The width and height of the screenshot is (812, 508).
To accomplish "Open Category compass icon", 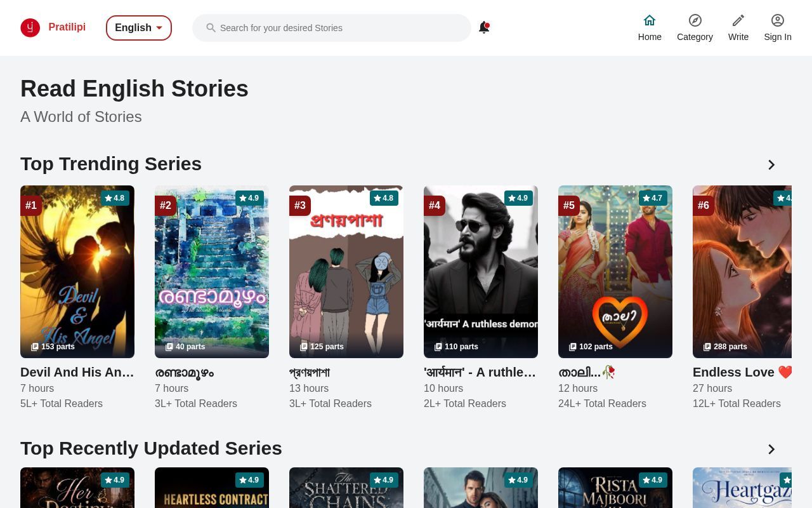I will click(695, 20).
